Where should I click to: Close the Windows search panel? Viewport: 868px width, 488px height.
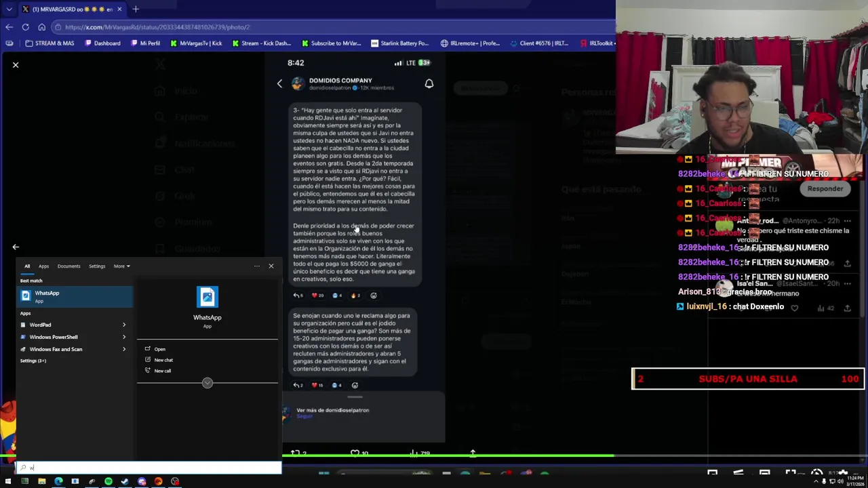271,266
